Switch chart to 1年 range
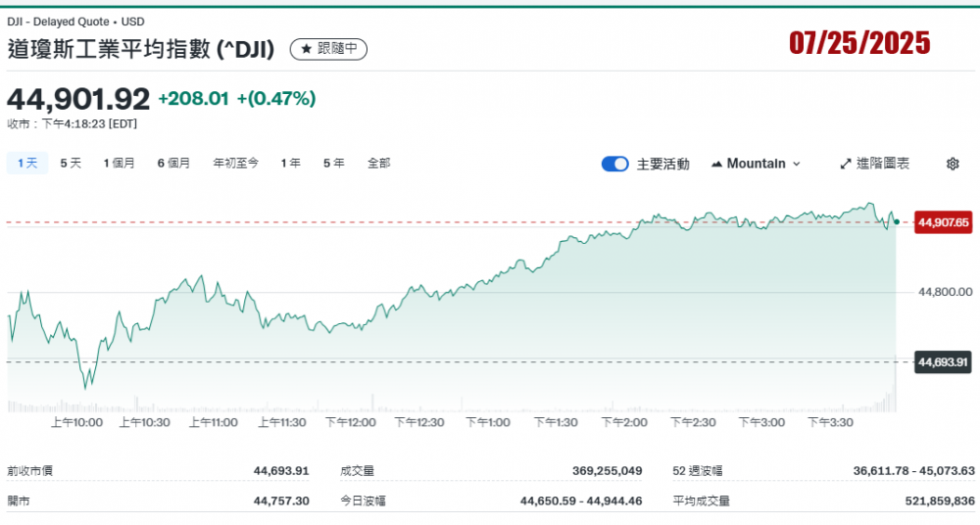 290,164
